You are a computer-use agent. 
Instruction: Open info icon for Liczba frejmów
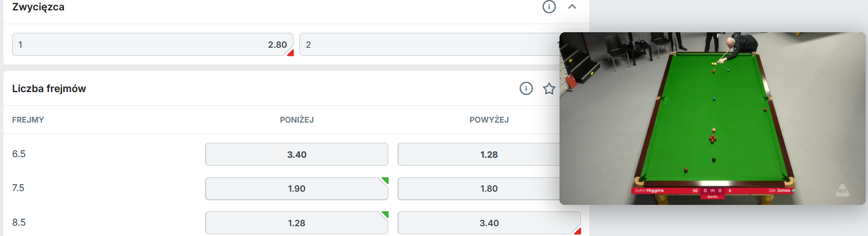click(526, 89)
